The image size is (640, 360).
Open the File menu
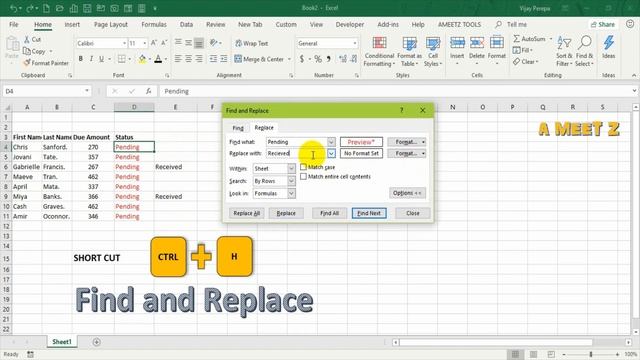click(14, 24)
